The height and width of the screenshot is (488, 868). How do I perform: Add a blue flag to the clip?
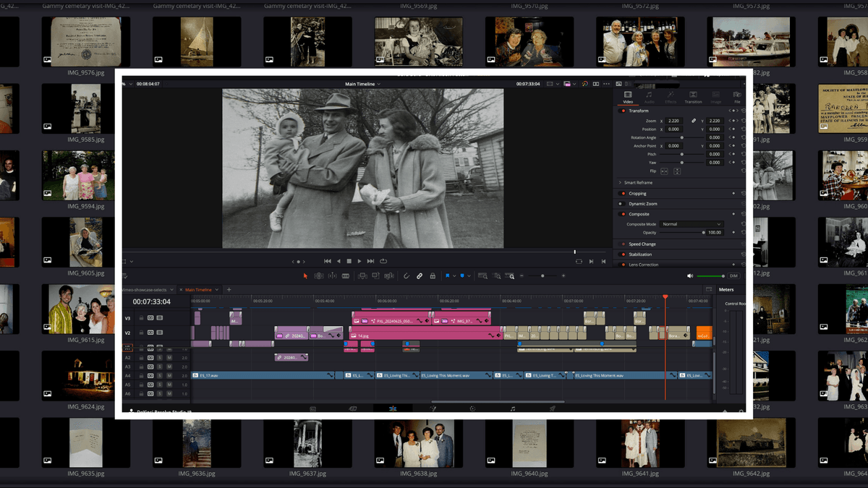(448, 275)
